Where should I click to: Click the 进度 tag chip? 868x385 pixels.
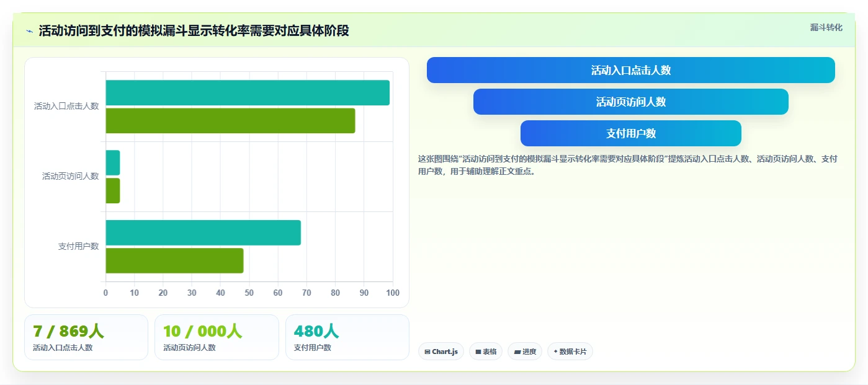525,352
